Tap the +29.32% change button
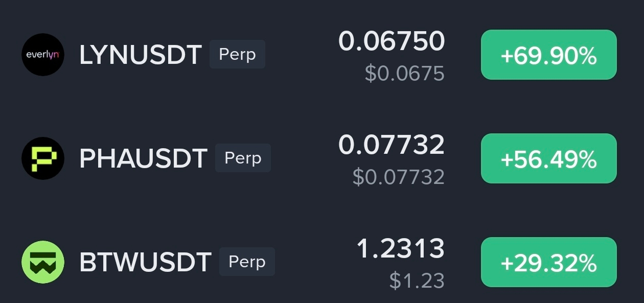Image resolution: width=644 pixels, height=303 pixels. [x=549, y=262]
